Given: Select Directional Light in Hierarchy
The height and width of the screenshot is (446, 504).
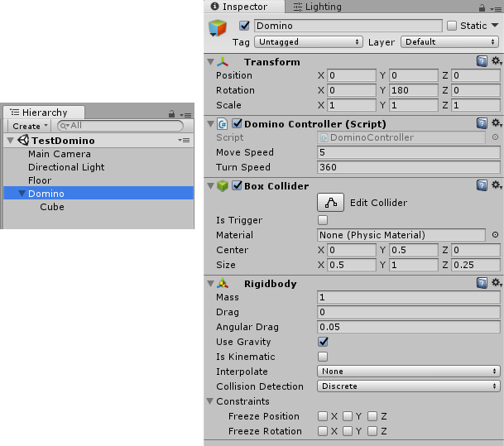Looking at the screenshot, I should [x=98, y=167].
